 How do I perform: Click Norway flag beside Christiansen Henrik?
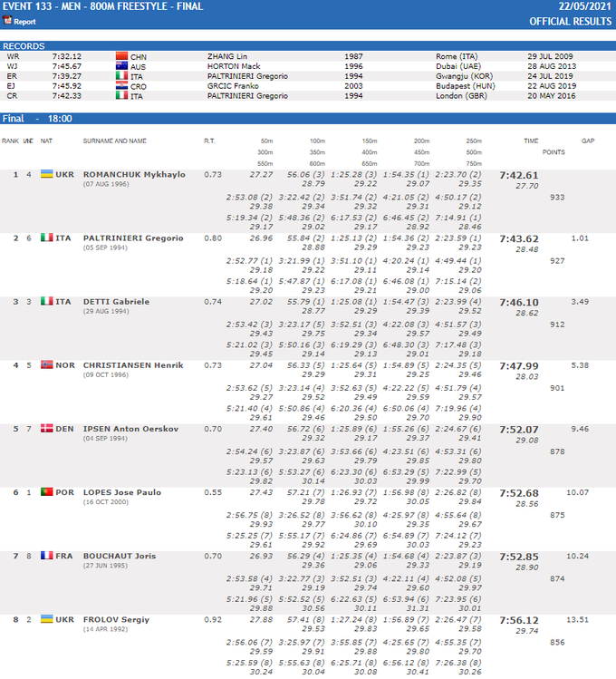[46, 364]
